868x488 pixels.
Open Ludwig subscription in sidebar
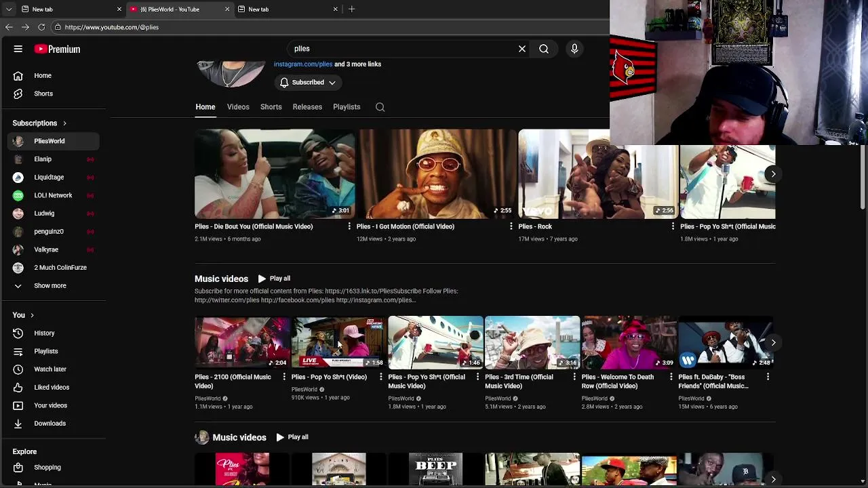click(x=54, y=213)
